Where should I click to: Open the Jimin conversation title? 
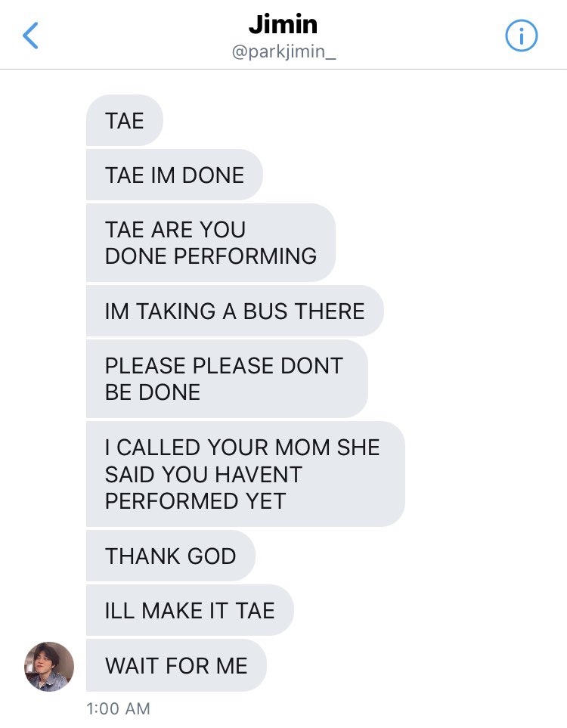(283, 23)
